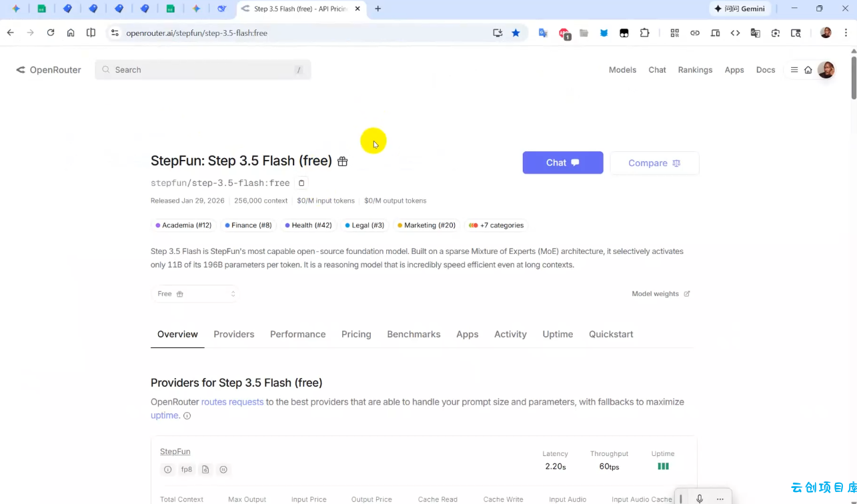Click the Chat button for this model
The image size is (857, 504).
[x=562, y=163]
